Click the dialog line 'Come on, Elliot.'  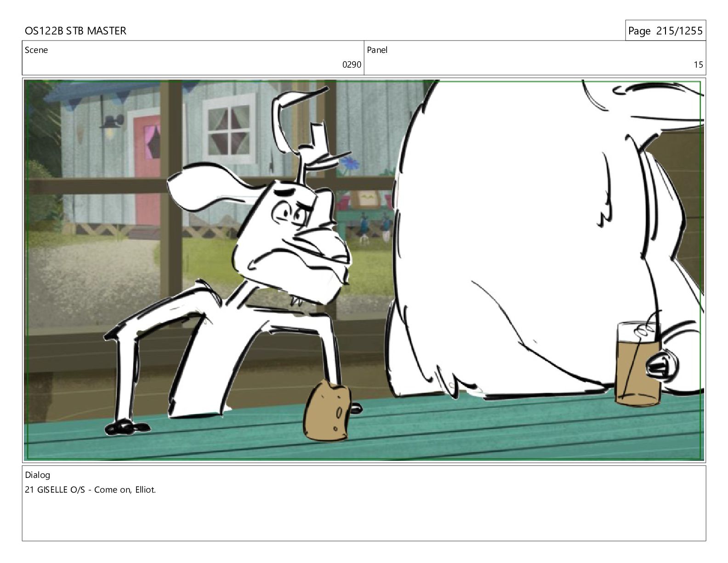click(x=125, y=490)
